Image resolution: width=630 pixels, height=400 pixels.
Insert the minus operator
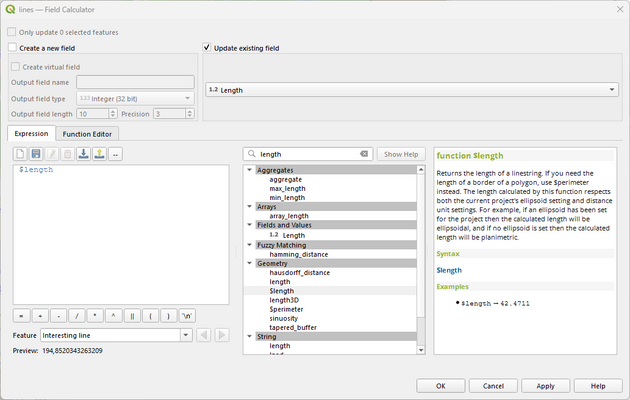coord(59,316)
